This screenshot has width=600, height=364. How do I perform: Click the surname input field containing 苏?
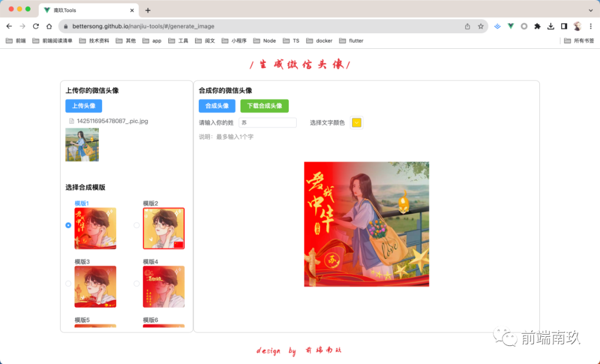click(x=267, y=123)
